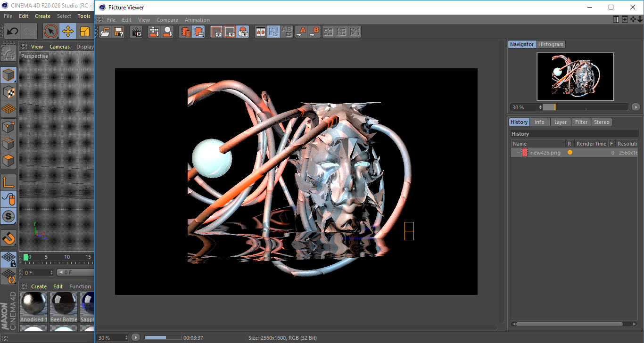Toggle the highlighted AB swap icon
Image resolution: width=644 pixels, height=343 pixels.
(273, 32)
